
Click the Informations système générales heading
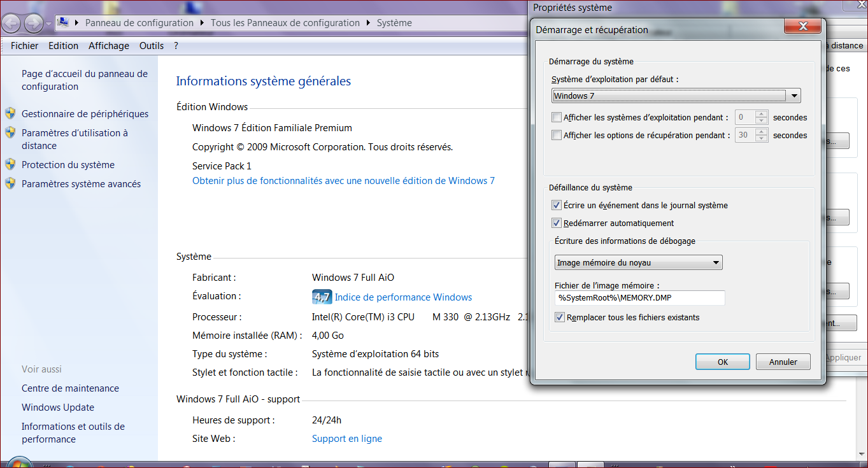[x=264, y=82]
